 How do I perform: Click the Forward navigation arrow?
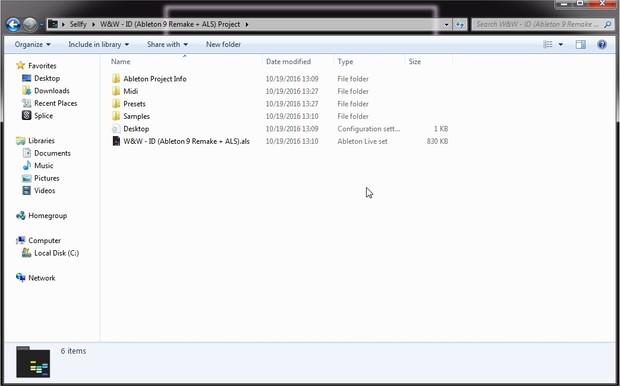[x=30, y=25]
